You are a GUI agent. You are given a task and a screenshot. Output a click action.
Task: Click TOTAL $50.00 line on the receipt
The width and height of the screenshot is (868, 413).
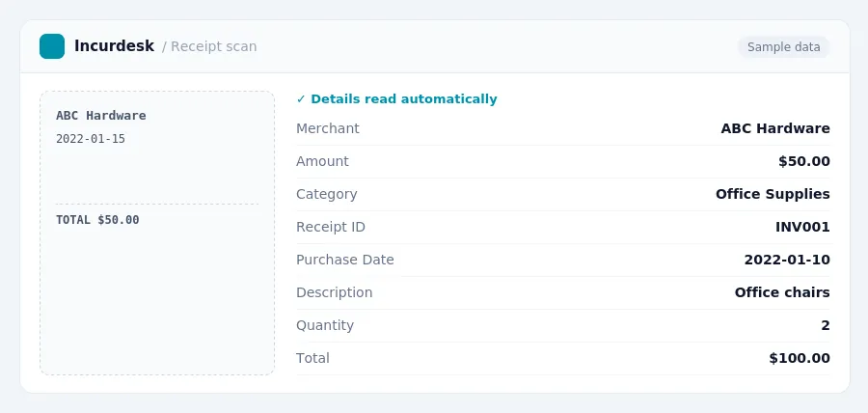[x=97, y=220]
